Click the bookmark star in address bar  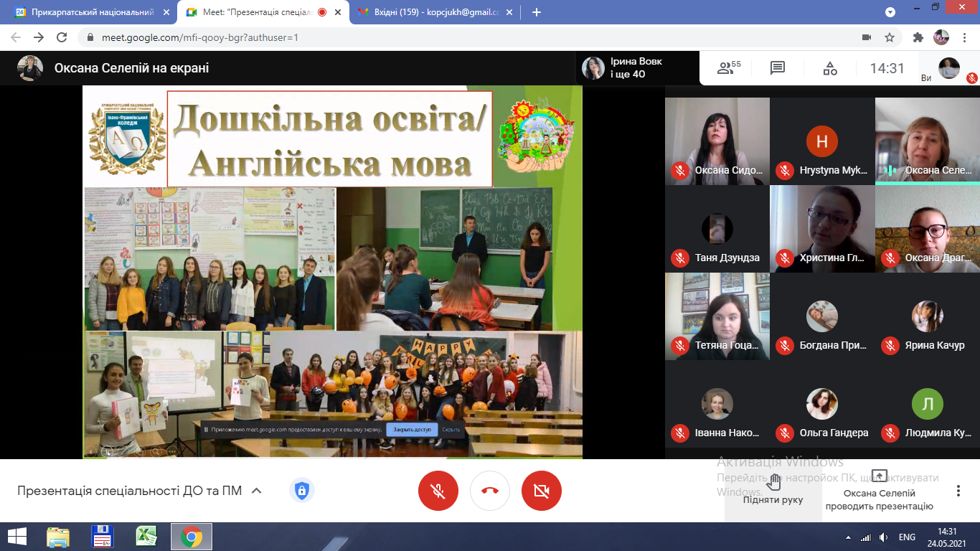pos(890,37)
